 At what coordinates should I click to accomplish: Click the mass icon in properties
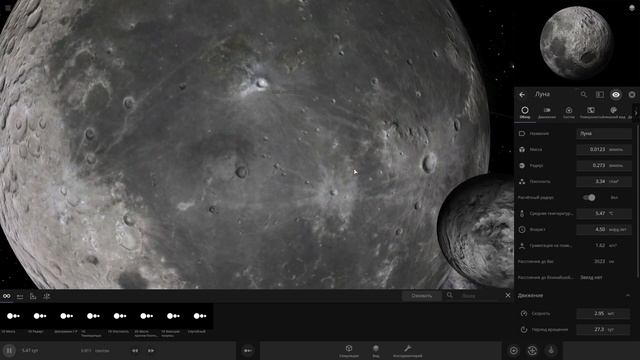pyautogui.click(x=522, y=149)
